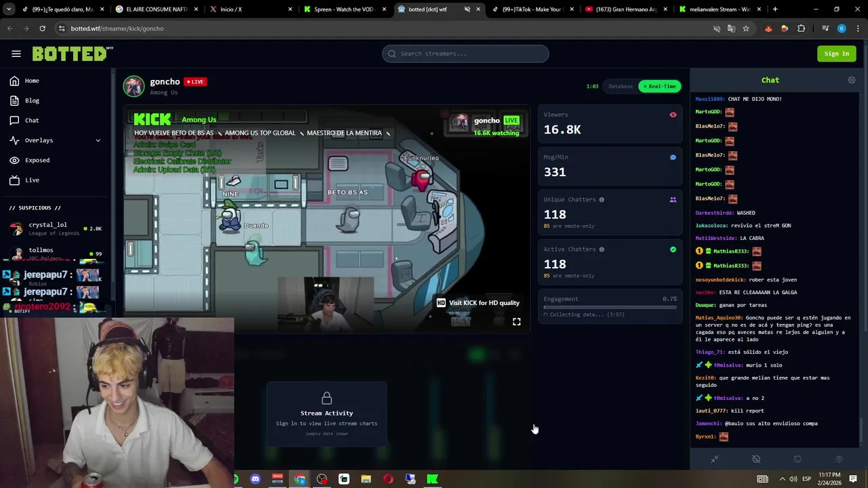Open Opera from the taskbar
This screenshot has width=868, height=488.
coord(388,479)
